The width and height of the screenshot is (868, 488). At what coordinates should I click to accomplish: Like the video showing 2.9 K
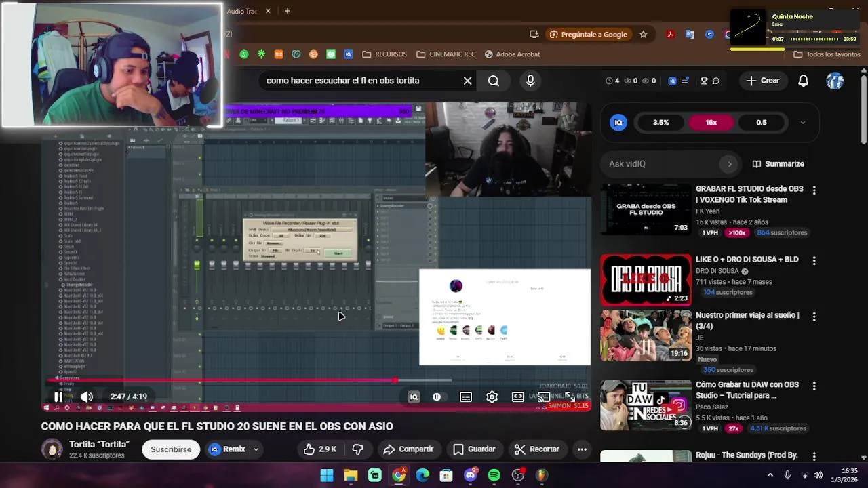320,449
